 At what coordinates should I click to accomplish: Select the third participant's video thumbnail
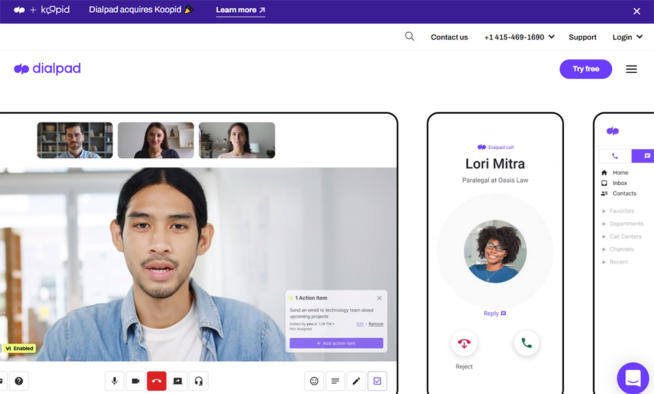237,140
